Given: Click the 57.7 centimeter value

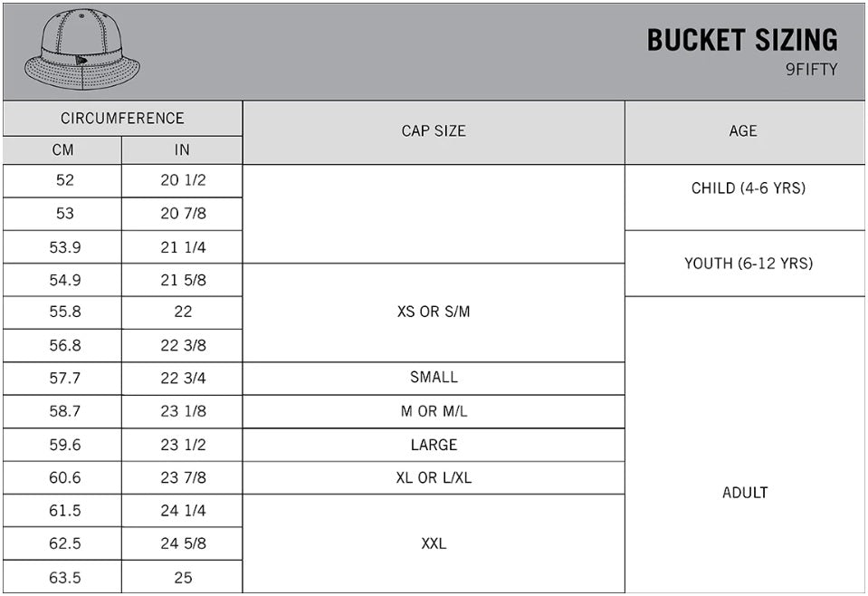Looking at the screenshot, I should coord(65,379).
